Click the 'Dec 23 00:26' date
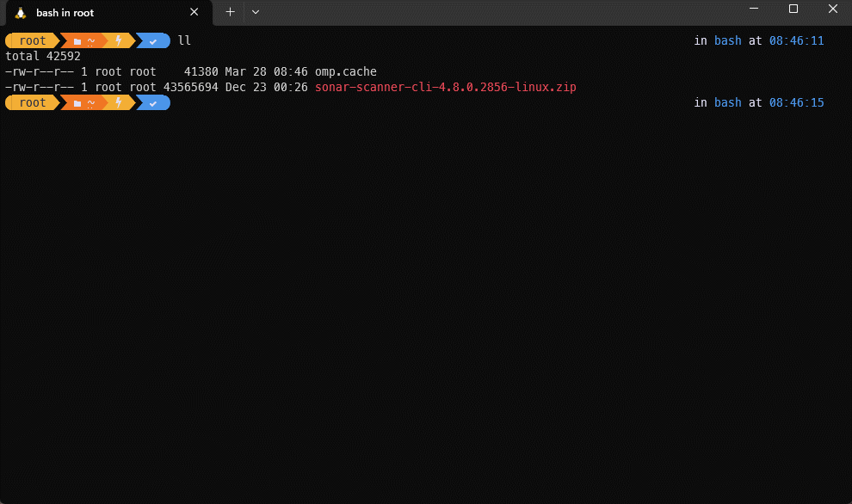Viewport: 852px width, 504px height. 266,87
